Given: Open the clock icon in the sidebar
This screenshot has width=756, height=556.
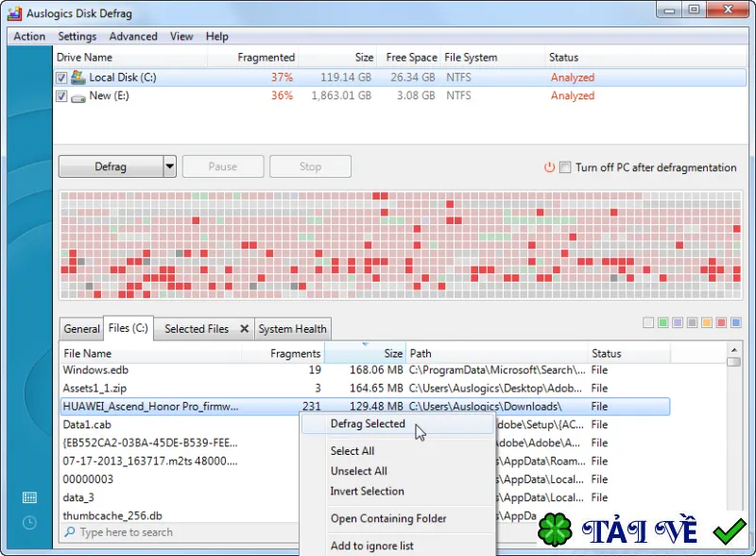Looking at the screenshot, I should (x=29, y=522).
